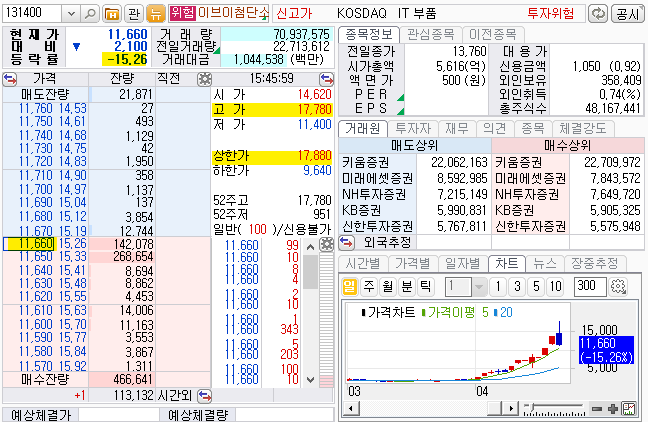Click ask price 11,670 in order book
This screenshot has height=422, width=648.
click(x=36, y=231)
